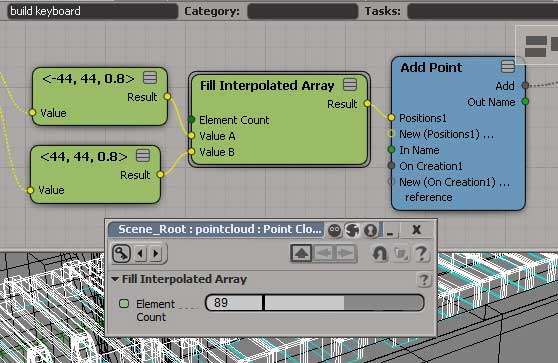Click the Add output port on Add Point

click(525, 85)
